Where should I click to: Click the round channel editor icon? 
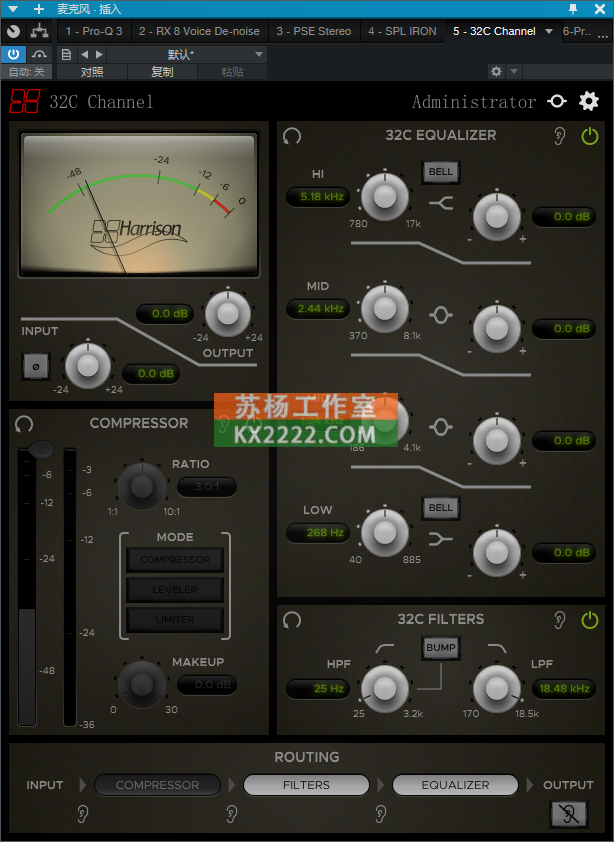pos(13,31)
